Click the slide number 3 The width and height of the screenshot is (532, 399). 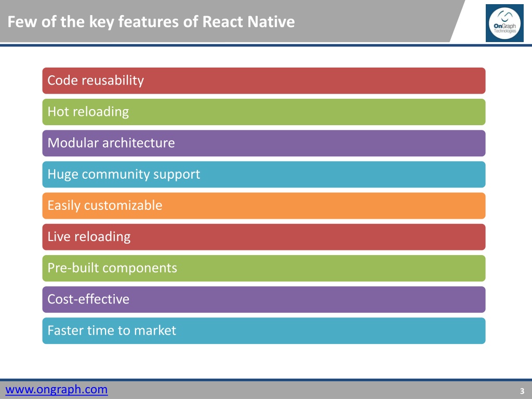(522, 391)
